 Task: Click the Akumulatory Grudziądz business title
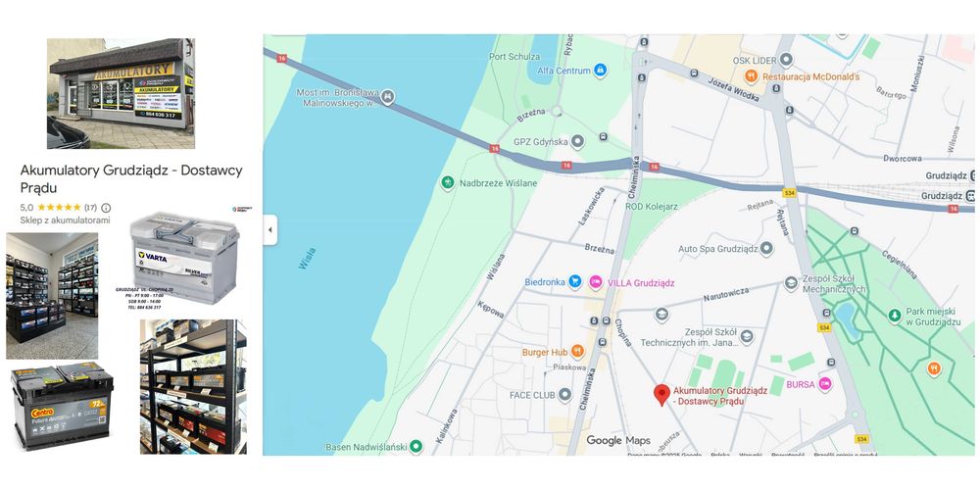[131, 178]
